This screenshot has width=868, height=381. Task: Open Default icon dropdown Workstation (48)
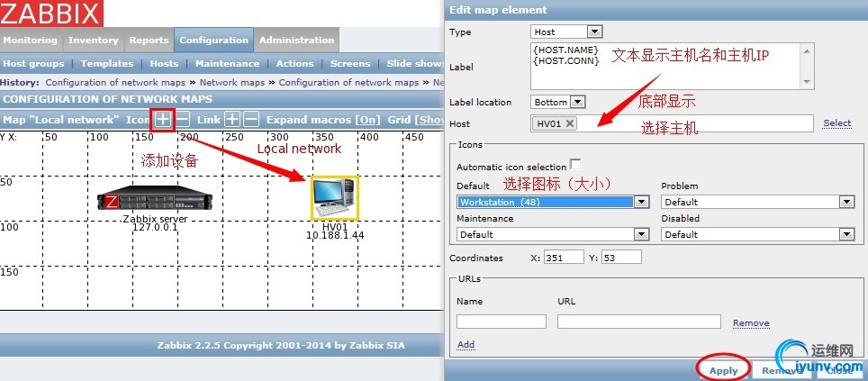tap(553, 202)
